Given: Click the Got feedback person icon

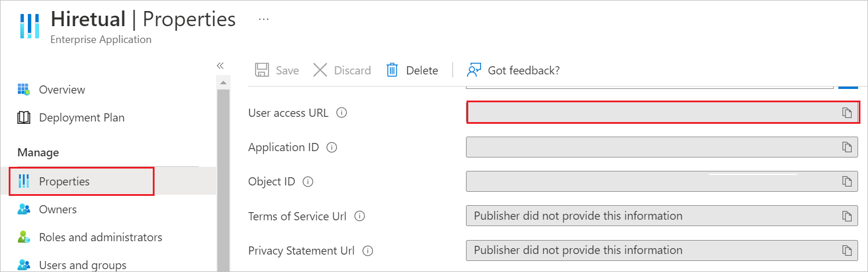Looking at the screenshot, I should point(474,70).
